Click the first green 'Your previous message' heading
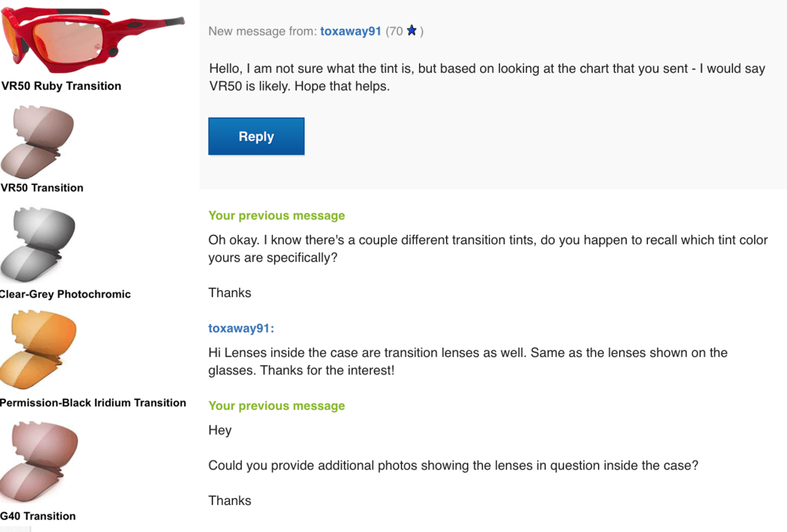787x532 pixels. [276, 216]
